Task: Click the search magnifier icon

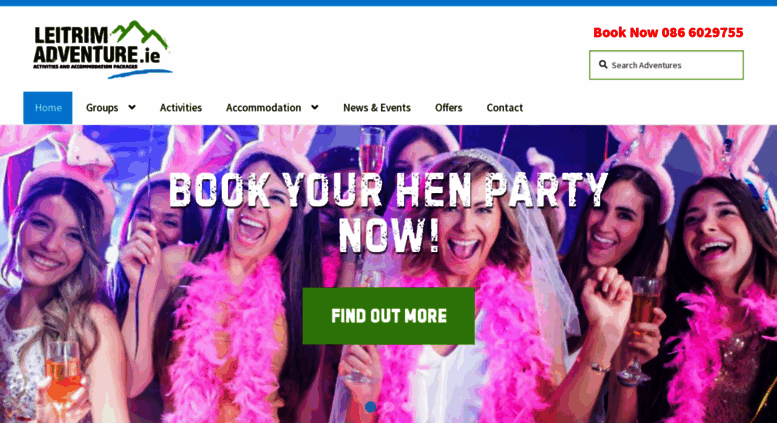Action: coord(603,64)
